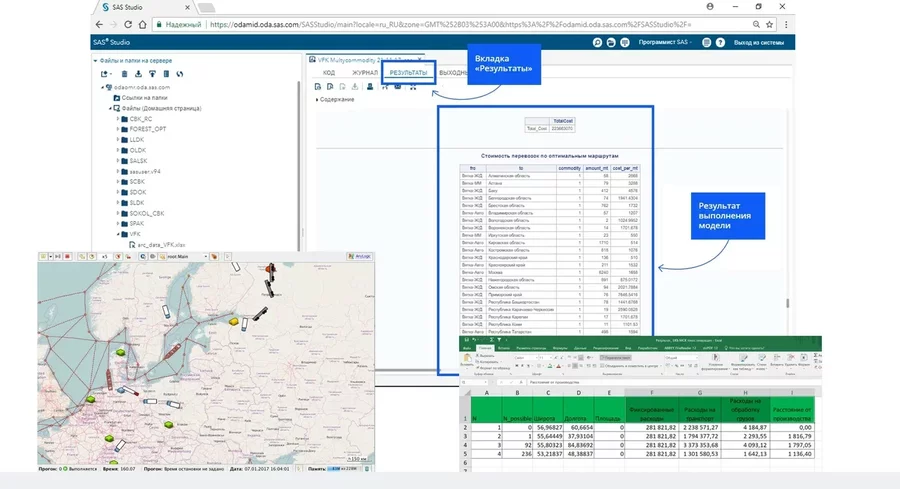Open the Chrome three-dot menu

tap(786, 25)
